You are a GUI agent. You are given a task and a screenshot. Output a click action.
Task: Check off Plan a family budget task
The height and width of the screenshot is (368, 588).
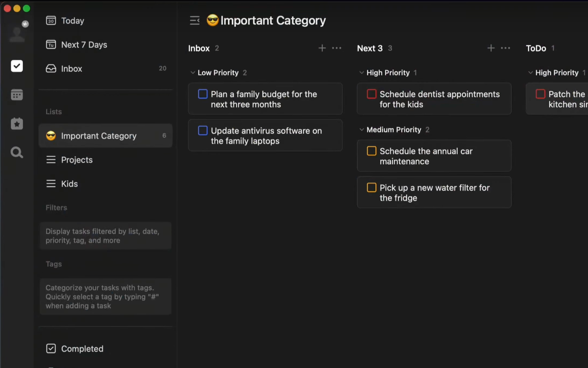click(203, 94)
